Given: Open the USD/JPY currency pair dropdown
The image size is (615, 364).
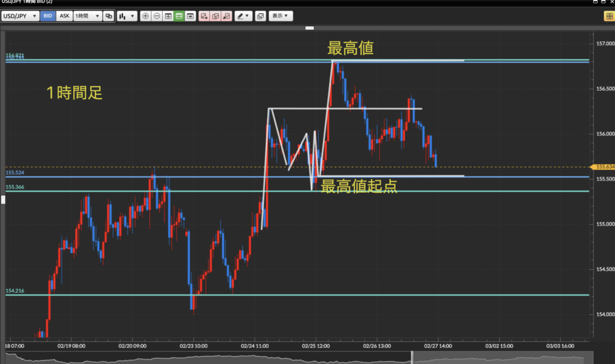Looking at the screenshot, I should (20, 16).
